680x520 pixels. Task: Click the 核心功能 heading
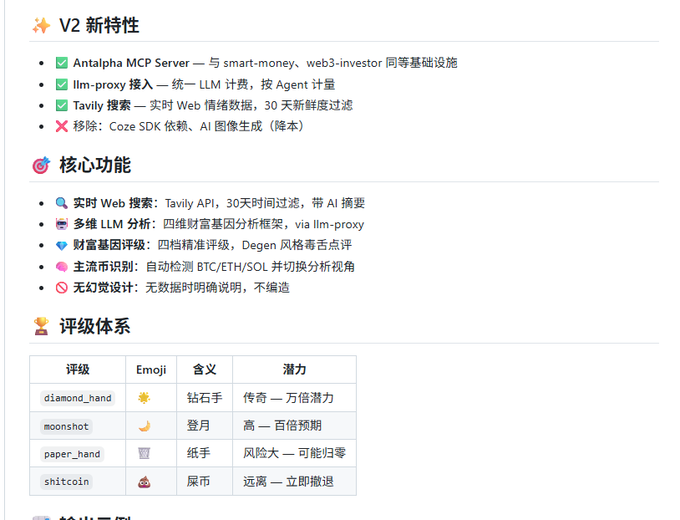click(95, 165)
